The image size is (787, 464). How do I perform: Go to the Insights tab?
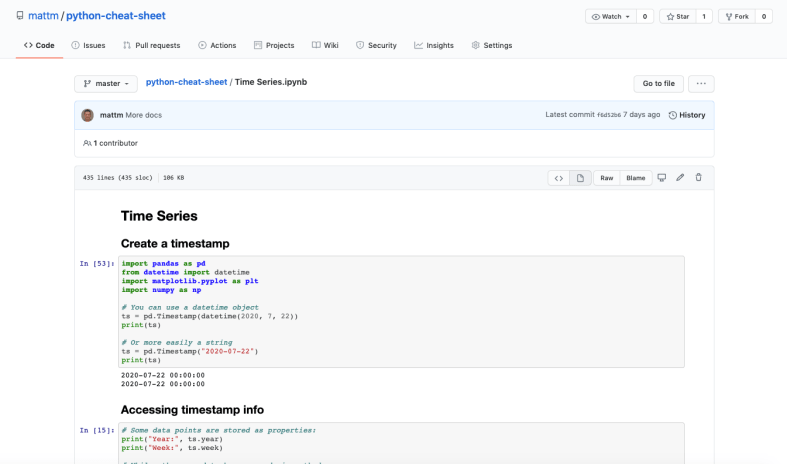pos(434,45)
